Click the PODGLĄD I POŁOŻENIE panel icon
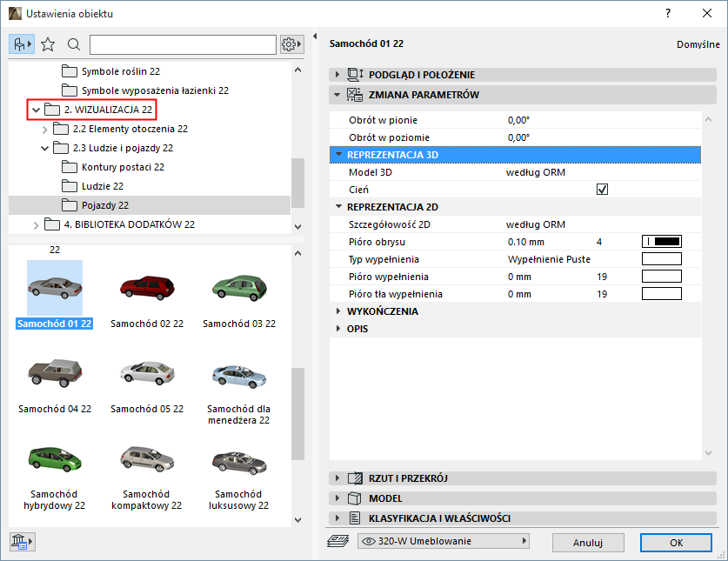This screenshot has height=561, width=728. coord(355,74)
